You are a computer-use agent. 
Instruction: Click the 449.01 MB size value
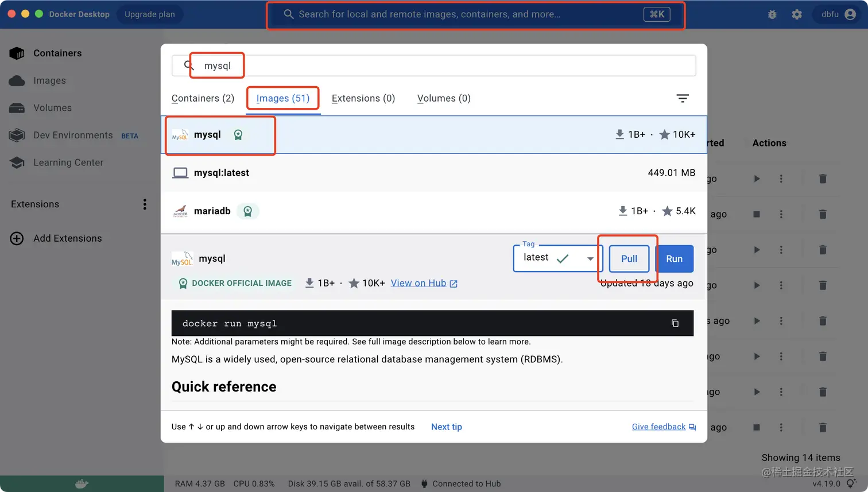pos(671,173)
